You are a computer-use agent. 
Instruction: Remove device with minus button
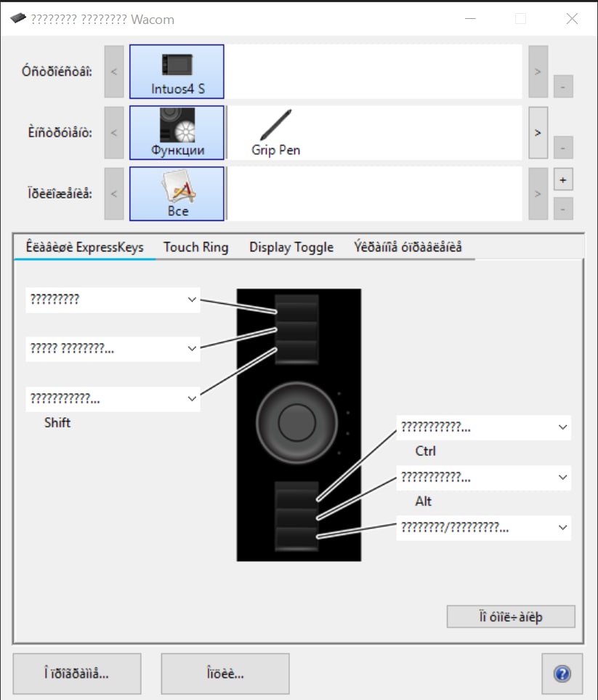pyautogui.click(x=563, y=87)
